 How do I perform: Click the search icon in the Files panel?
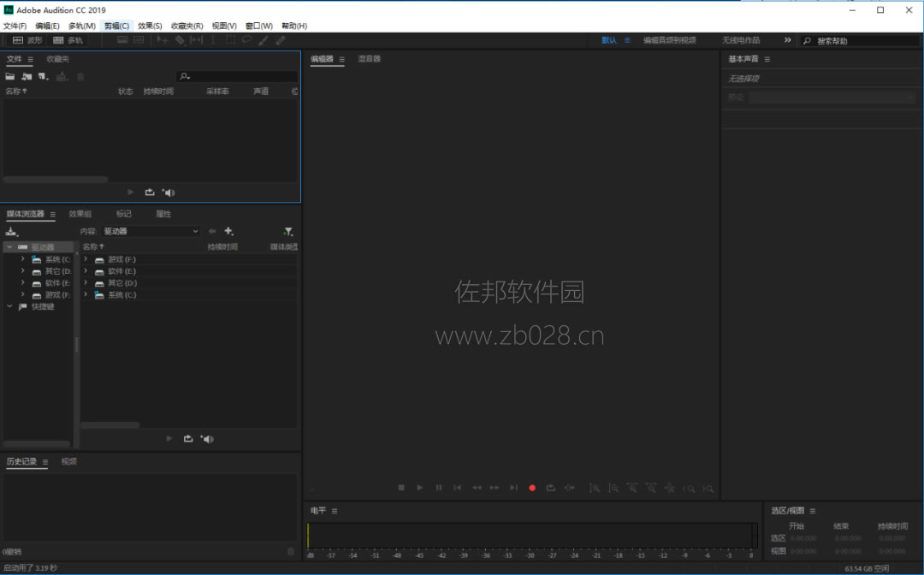point(185,77)
